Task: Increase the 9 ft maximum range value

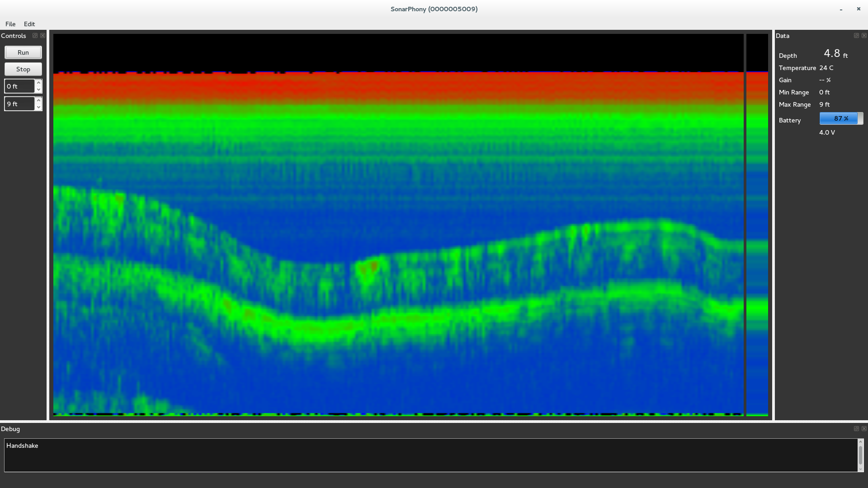Action: [38, 100]
